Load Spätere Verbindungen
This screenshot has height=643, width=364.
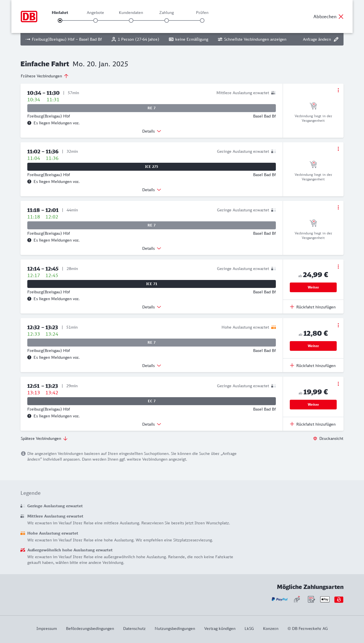pos(44,438)
